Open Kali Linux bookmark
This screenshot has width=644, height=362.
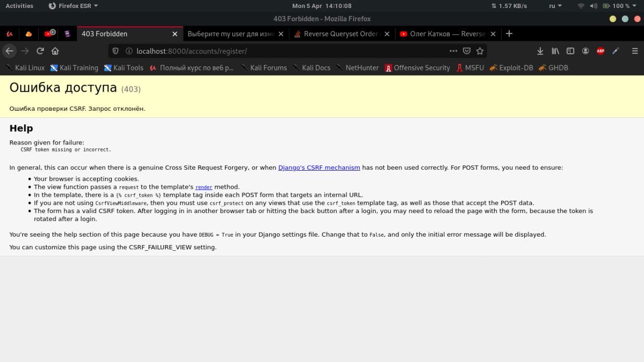pos(25,67)
